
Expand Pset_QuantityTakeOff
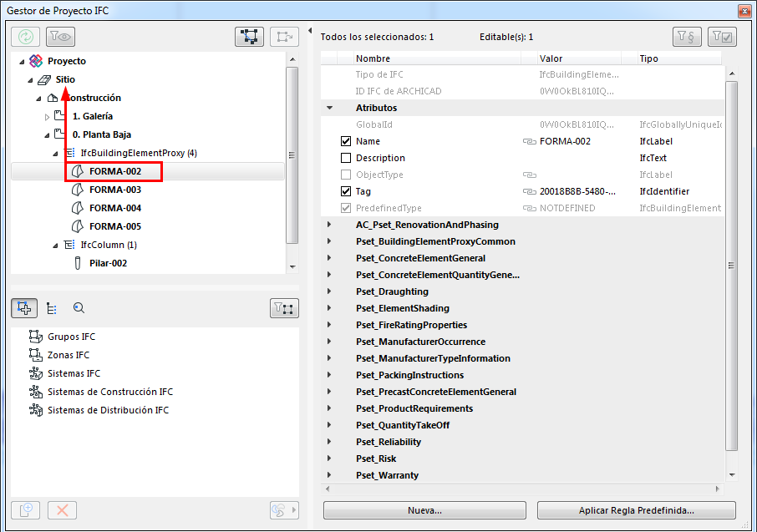pos(329,425)
